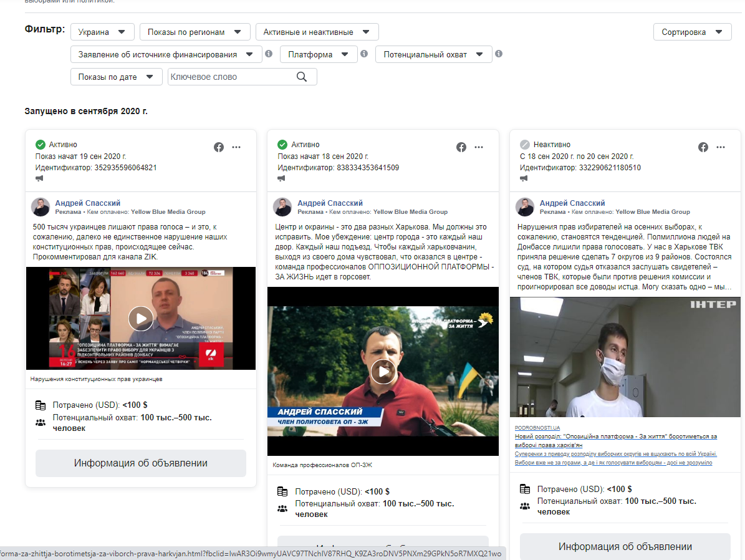Expand Активные и неактивные filter
The height and width of the screenshot is (560, 745).
coord(317,32)
